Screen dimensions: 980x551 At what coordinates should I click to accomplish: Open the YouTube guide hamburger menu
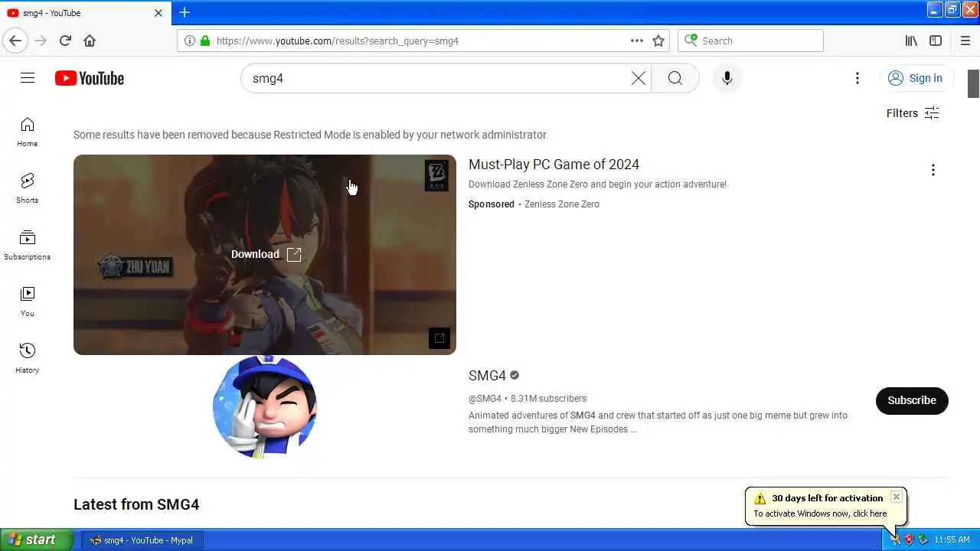28,78
